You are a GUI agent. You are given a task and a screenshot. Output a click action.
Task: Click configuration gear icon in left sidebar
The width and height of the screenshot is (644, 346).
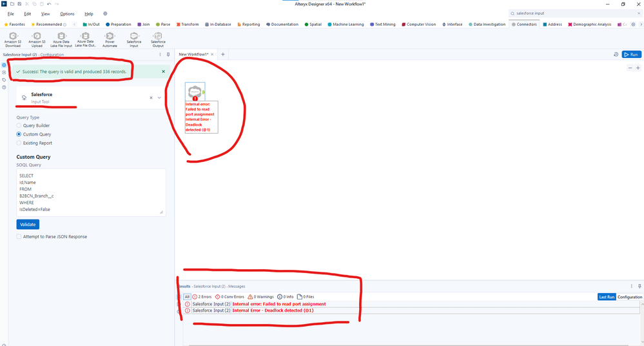click(4, 65)
